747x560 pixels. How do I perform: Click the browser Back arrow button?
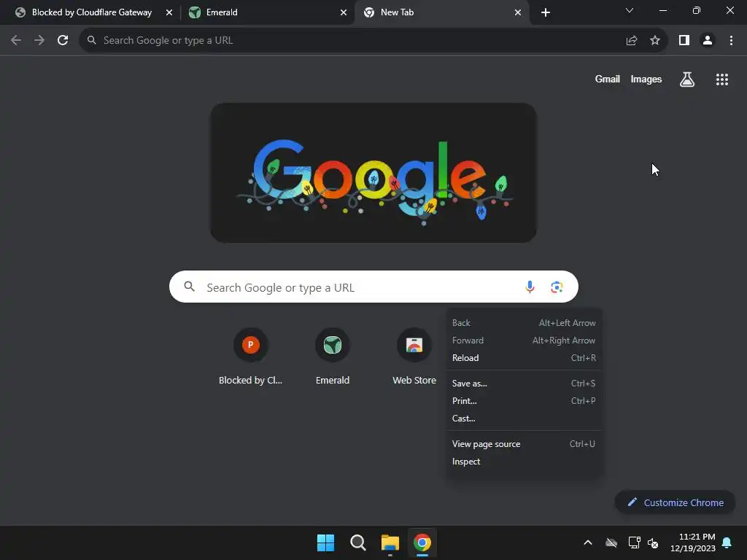point(16,41)
